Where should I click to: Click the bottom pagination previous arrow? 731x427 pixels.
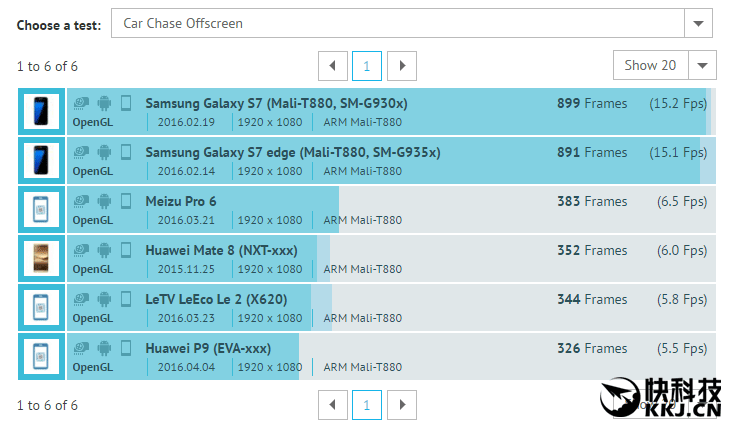(x=333, y=405)
